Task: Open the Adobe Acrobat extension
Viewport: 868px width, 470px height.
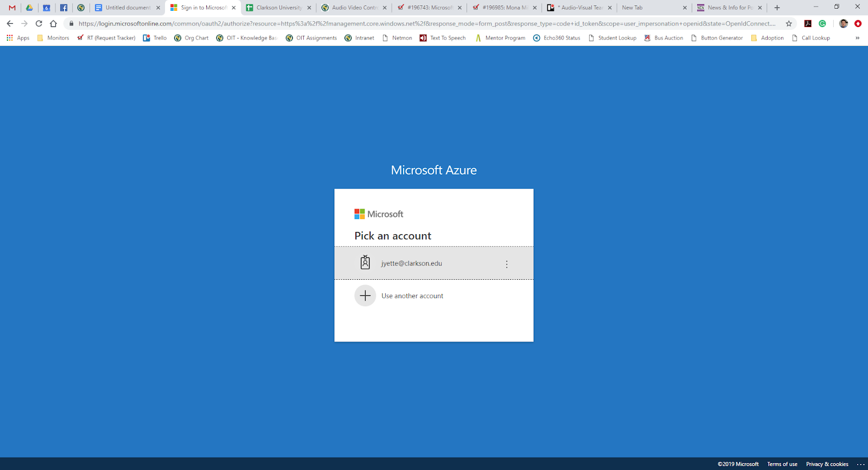Action: pos(808,23)
